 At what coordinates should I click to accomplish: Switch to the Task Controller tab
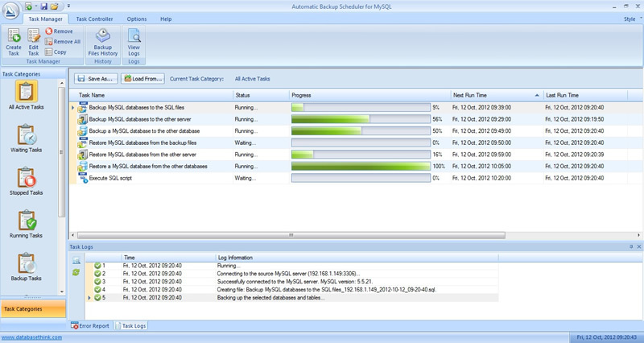94,19
